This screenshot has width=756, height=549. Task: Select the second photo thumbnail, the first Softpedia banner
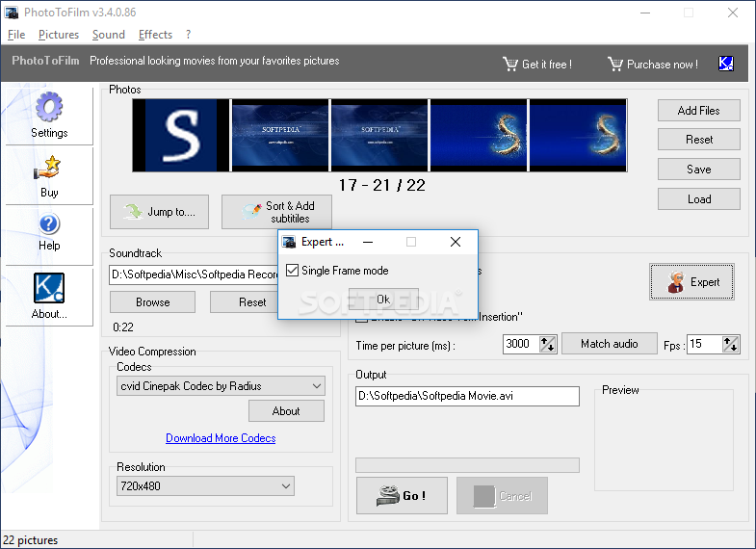tap(280, 135)
